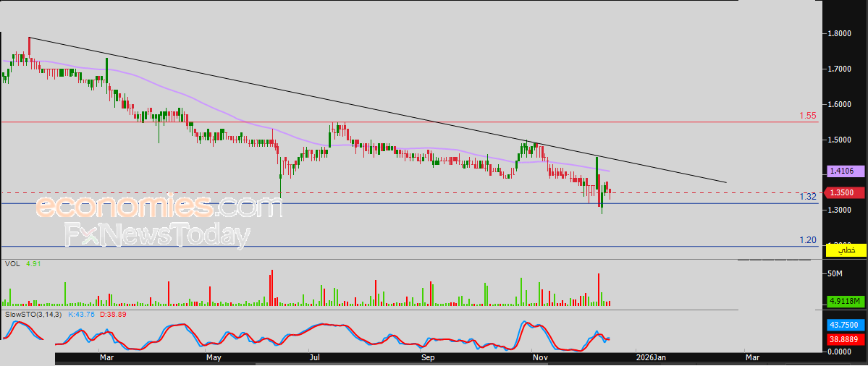Image resolution: width=868 pixels, height=366 pixels.
Task: Click the yellow خطي scale tag
Action: [x=846, y=250]
